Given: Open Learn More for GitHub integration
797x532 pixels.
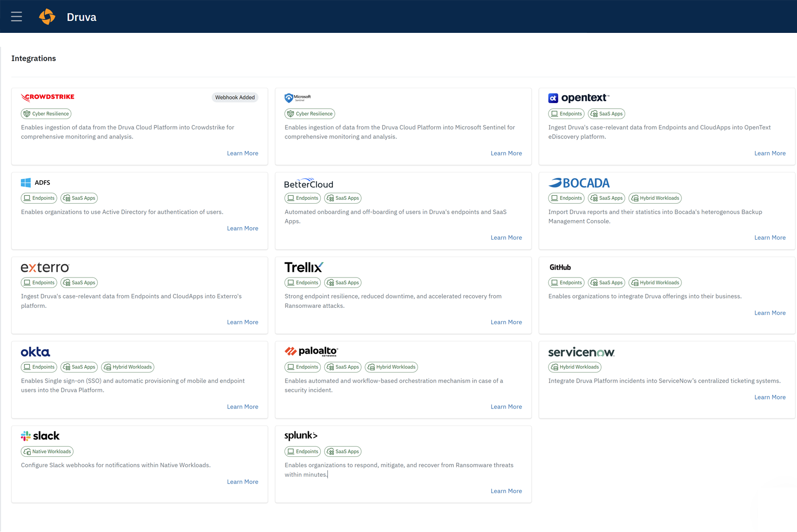Looking at the screenshot, I should (x=770, y=313).
